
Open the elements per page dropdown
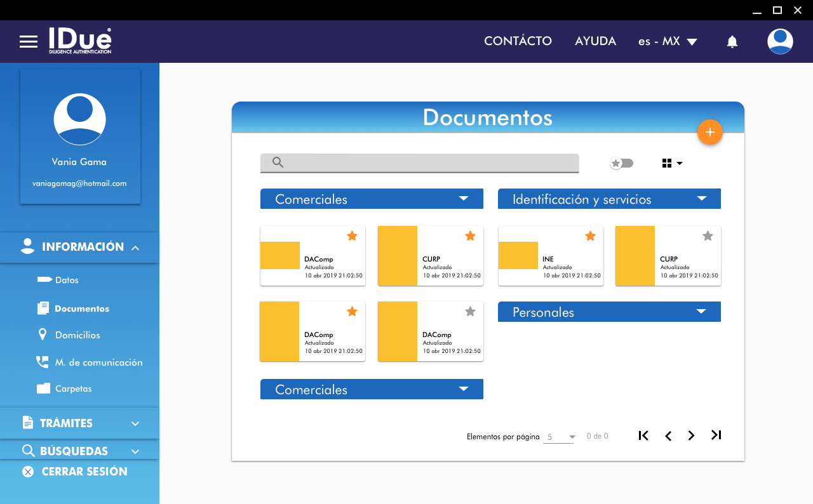(559, 437)
